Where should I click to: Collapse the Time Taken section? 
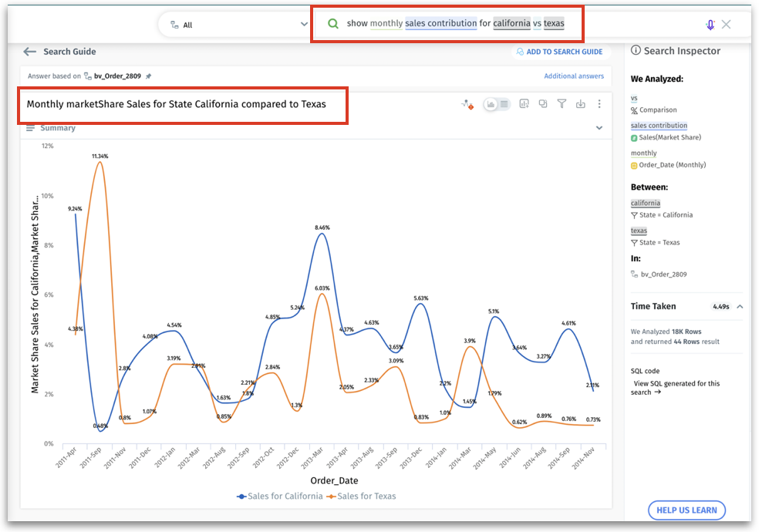740,306
